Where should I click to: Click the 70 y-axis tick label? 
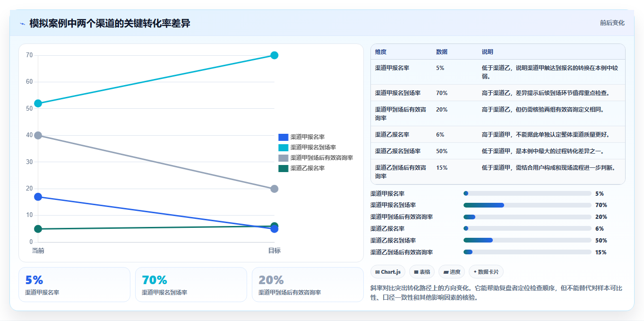click(29, 55)
